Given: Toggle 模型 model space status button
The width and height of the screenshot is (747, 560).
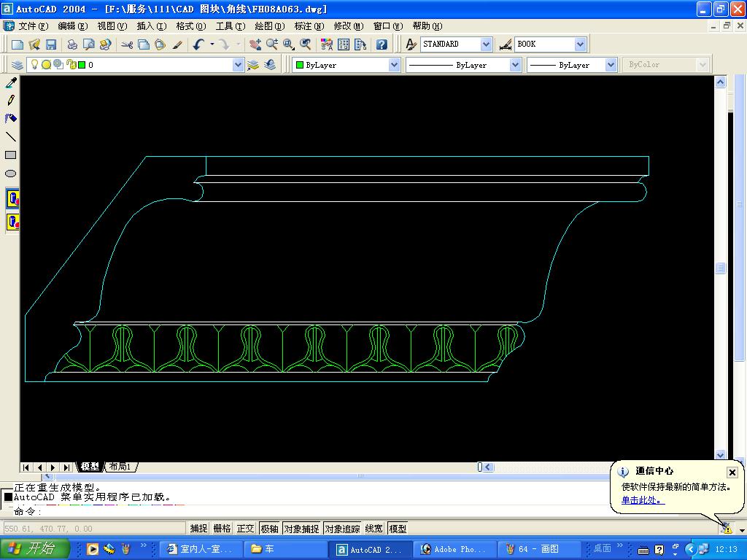Looking at the screenshot, I should tap(398, 529).
